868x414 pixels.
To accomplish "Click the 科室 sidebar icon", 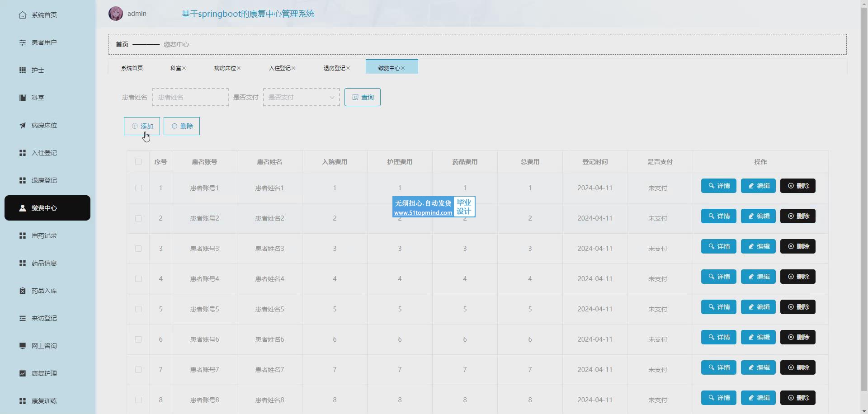I will [23, 98].
